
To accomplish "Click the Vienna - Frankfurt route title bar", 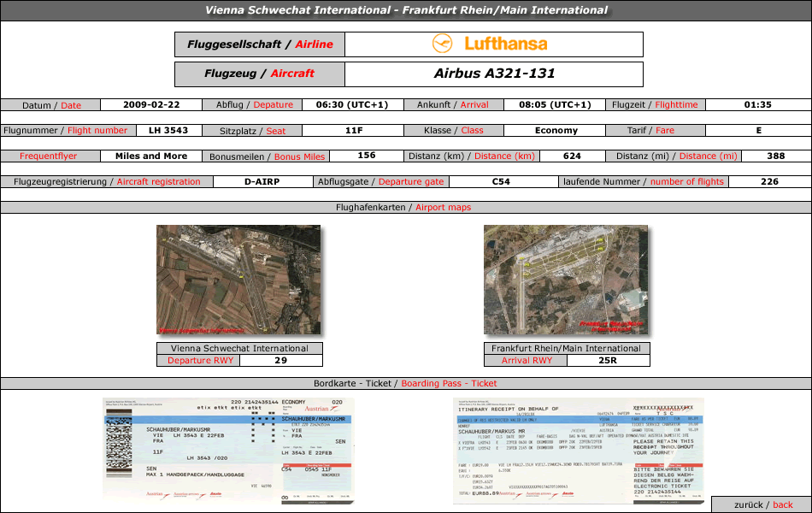I will 406,10.
